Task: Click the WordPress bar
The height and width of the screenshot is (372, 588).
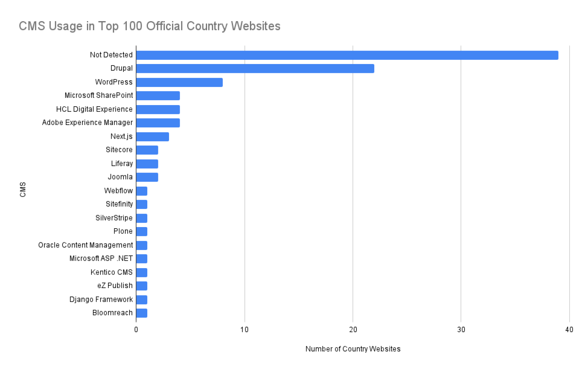Action: [x=179, y=82]
